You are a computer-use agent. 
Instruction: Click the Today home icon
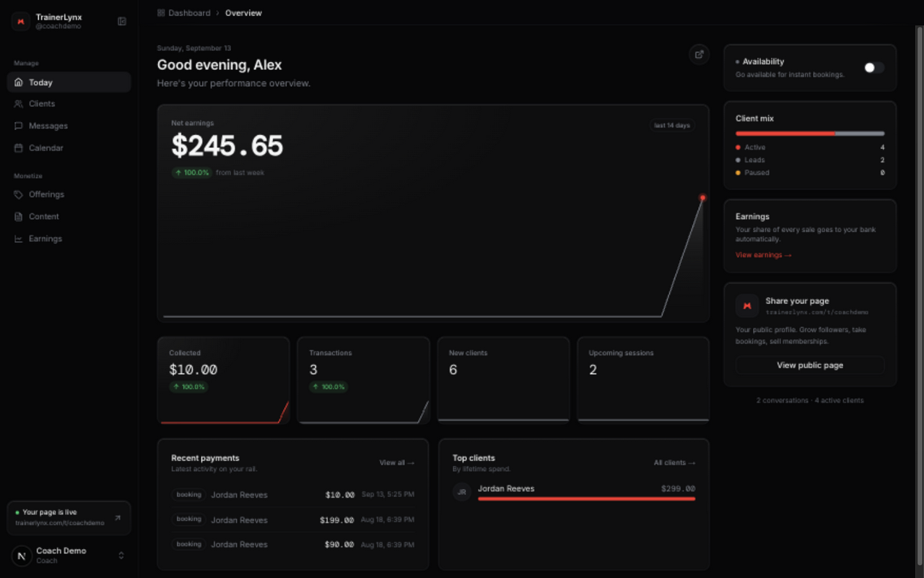click(19, 82)
